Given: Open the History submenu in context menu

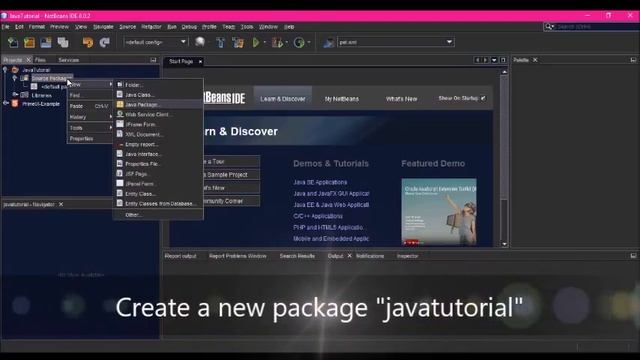Looking at the screenshot, I should click(90, 117).
